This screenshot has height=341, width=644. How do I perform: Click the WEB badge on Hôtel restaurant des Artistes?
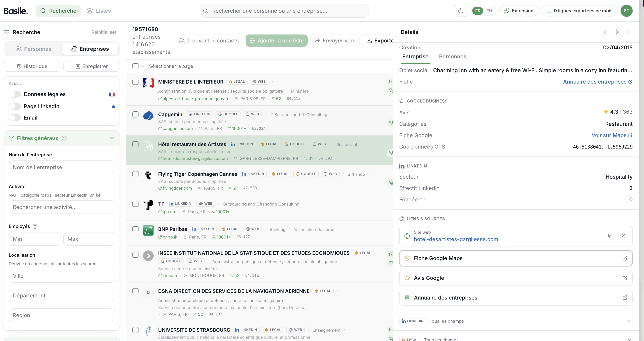pos(319,144)
